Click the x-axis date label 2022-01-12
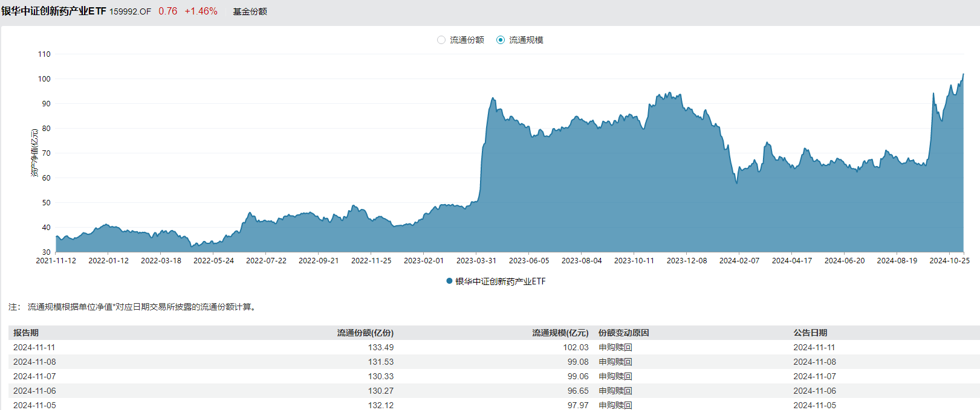 pyautogui.click(x=109, y=260)
